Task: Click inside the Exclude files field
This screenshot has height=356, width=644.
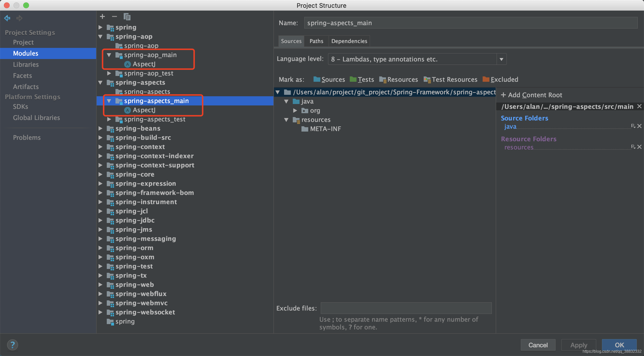Action: click(x=405, y=308)
